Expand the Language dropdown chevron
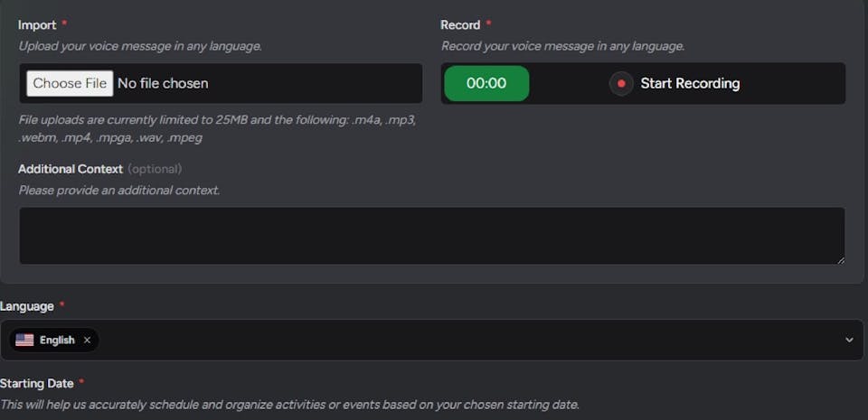 849,340
